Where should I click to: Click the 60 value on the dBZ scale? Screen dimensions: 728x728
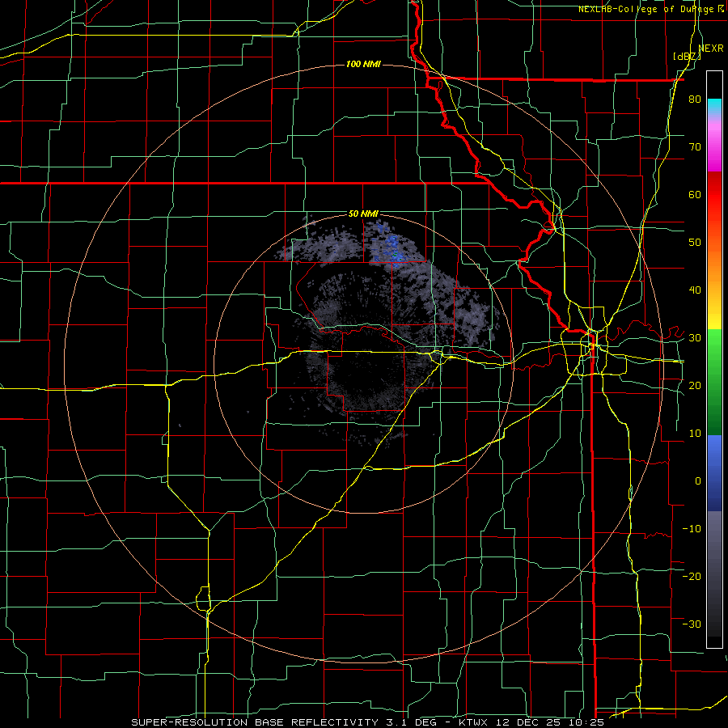point(695,194)
